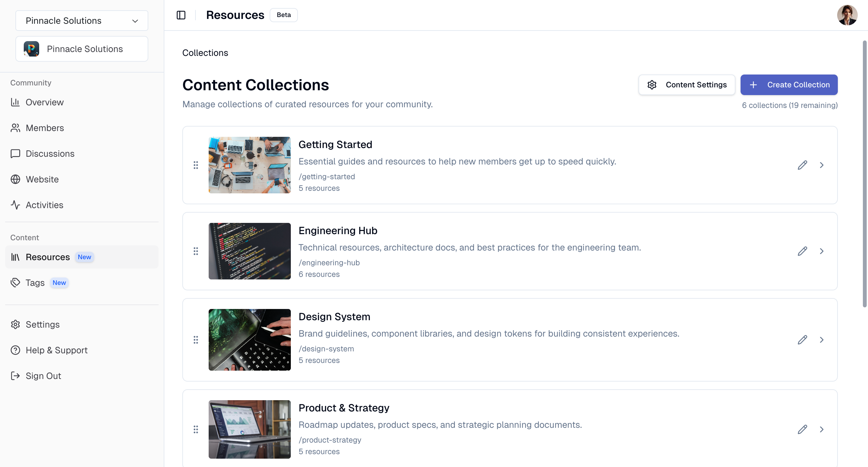Navigate to Discussions in the sidebar
Screen dimensions: 868x467
tap(50, 154)
